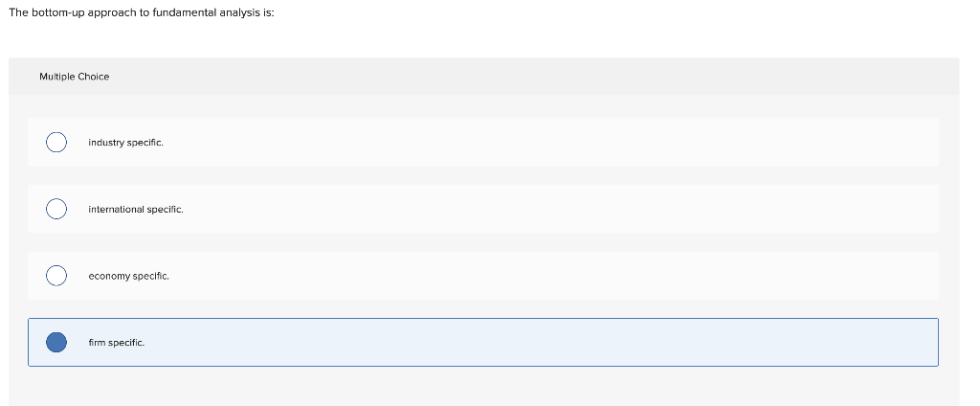Viewport: 980px width, 406px height.
Task: Select the 'international specific.' radio button
Action: [x=56, y=209]
